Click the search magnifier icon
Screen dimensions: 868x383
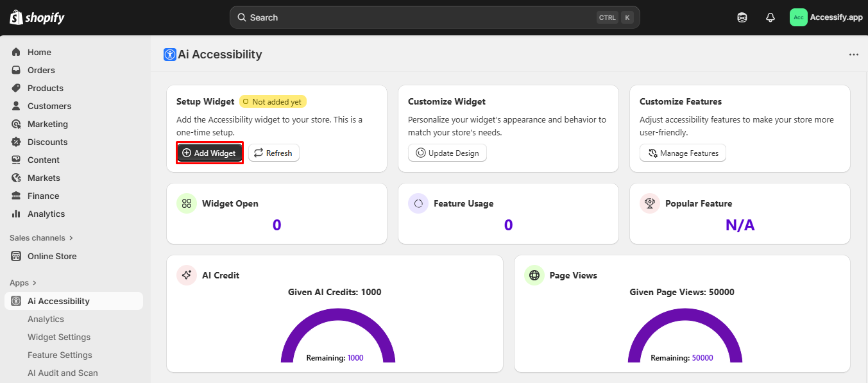click(241, 17)
